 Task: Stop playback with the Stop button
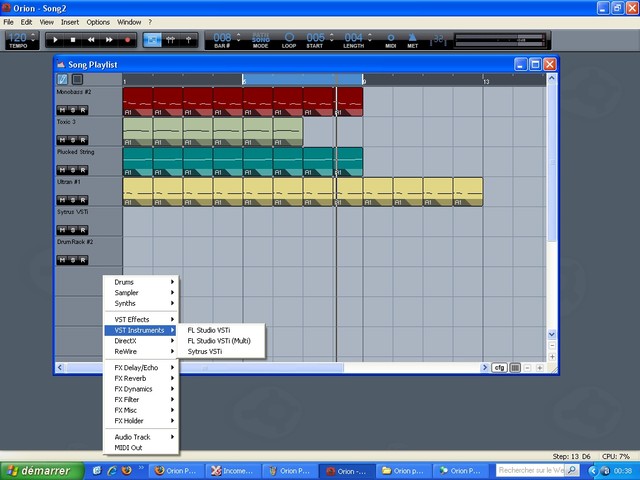pyautogui.click(x=73, y=40)
